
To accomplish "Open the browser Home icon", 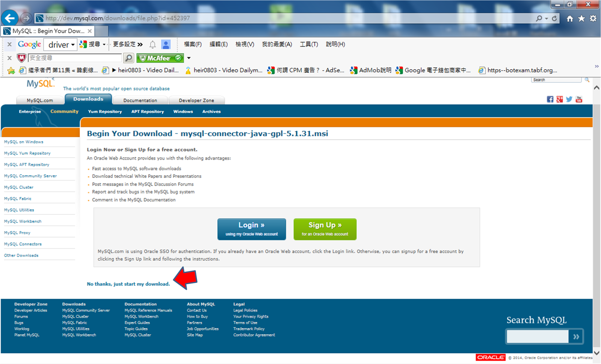I will (570, 18).
